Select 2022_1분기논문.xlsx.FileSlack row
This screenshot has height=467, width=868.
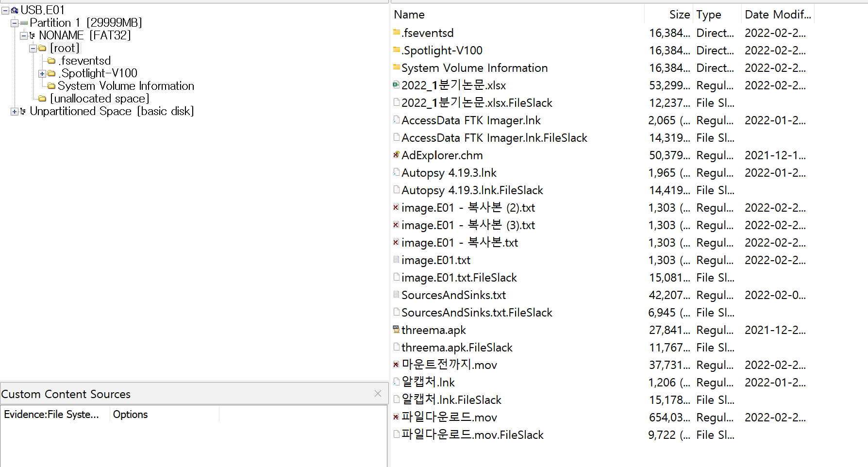(x=602, y=103)
